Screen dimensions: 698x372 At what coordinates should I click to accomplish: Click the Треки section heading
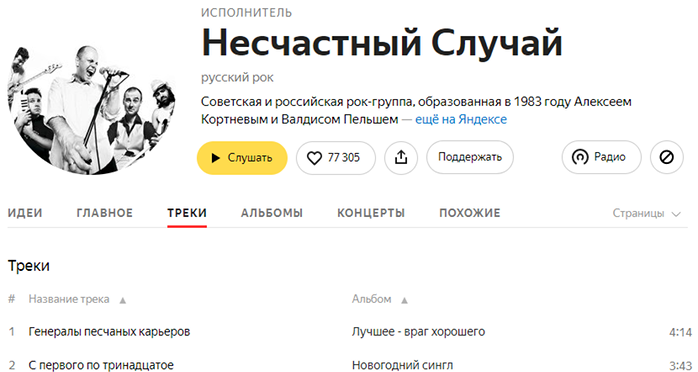coord(28,266)
